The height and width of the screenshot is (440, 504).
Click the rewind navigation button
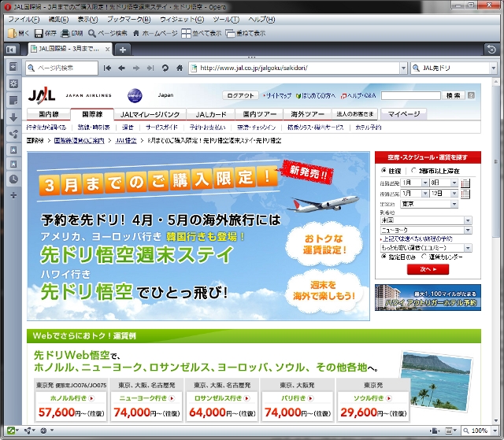point(107,68)
